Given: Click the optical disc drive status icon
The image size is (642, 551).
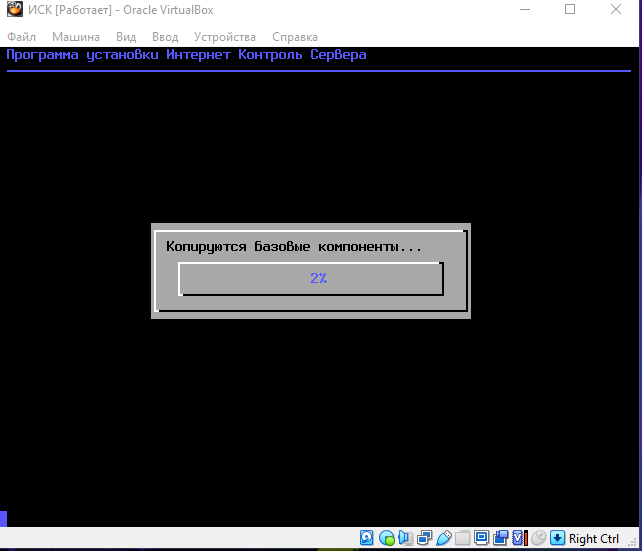Looking at the screenshot, I should pos(387,538).
